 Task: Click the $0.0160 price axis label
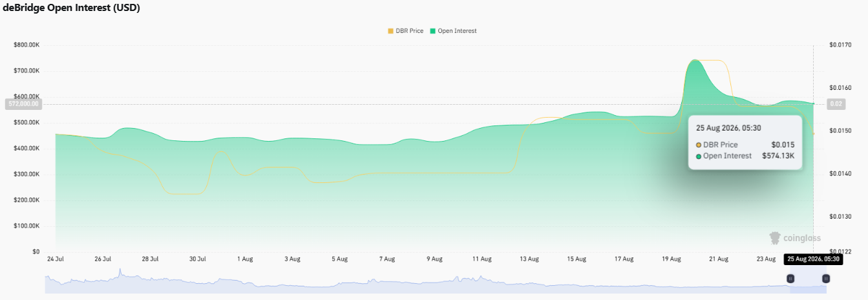tap(840, 88)
